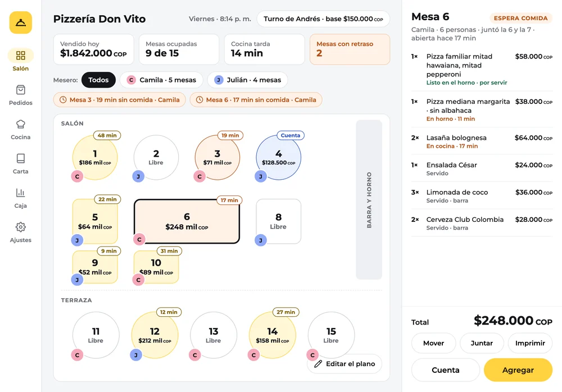Select table 1 in the Salón
This screenshot has width=562, height=392.
95,158
